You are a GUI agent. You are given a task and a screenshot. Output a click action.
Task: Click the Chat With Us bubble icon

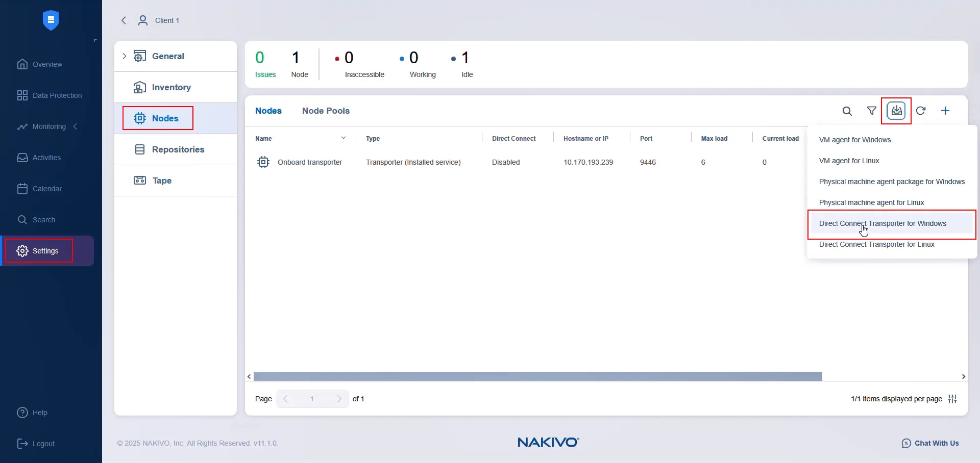(906, 443)
